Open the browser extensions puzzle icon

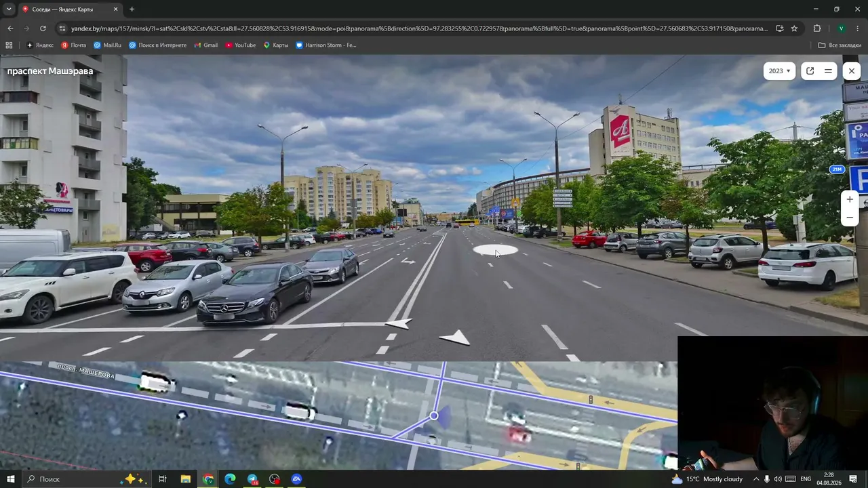[x=817, y=28]
